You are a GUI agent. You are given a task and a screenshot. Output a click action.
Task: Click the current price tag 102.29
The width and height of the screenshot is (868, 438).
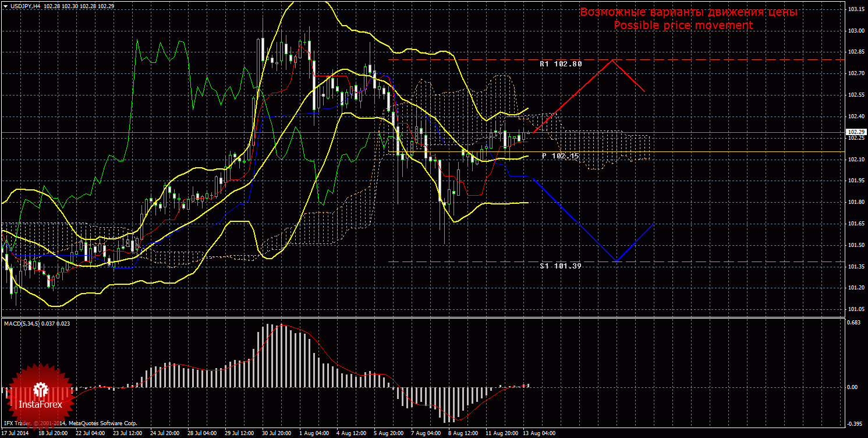coord(855,133)
